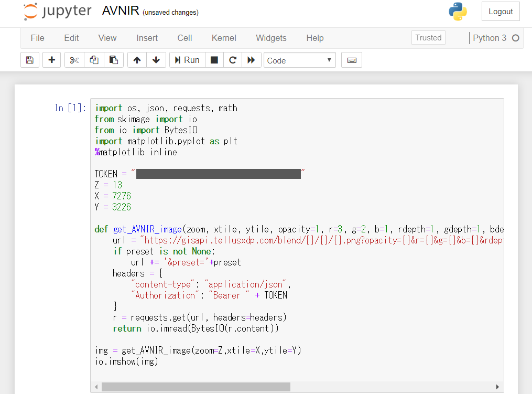Restart the kernel icon
Viewport: 532px width, 394px height.
click(x=233, y=60)
